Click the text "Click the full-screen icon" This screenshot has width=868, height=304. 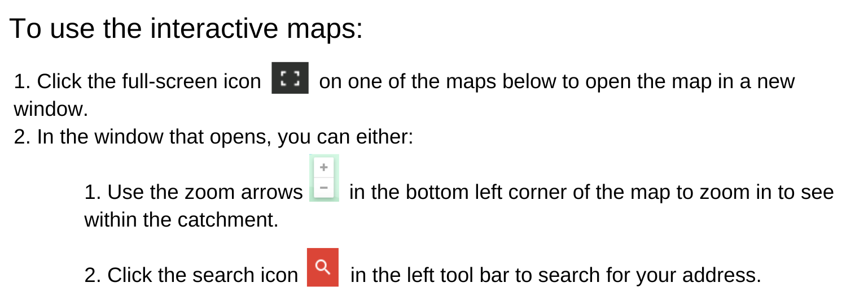149,82
